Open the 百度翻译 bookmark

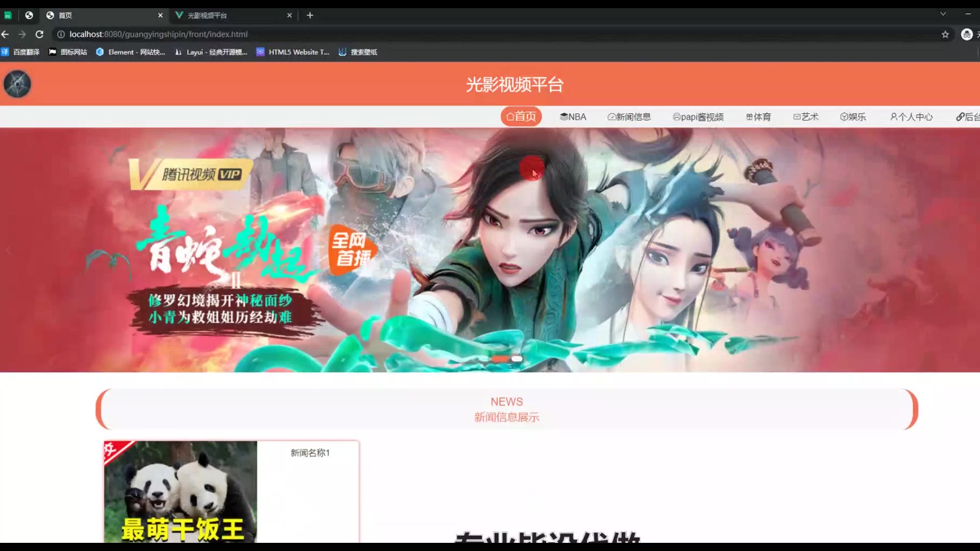20,52
